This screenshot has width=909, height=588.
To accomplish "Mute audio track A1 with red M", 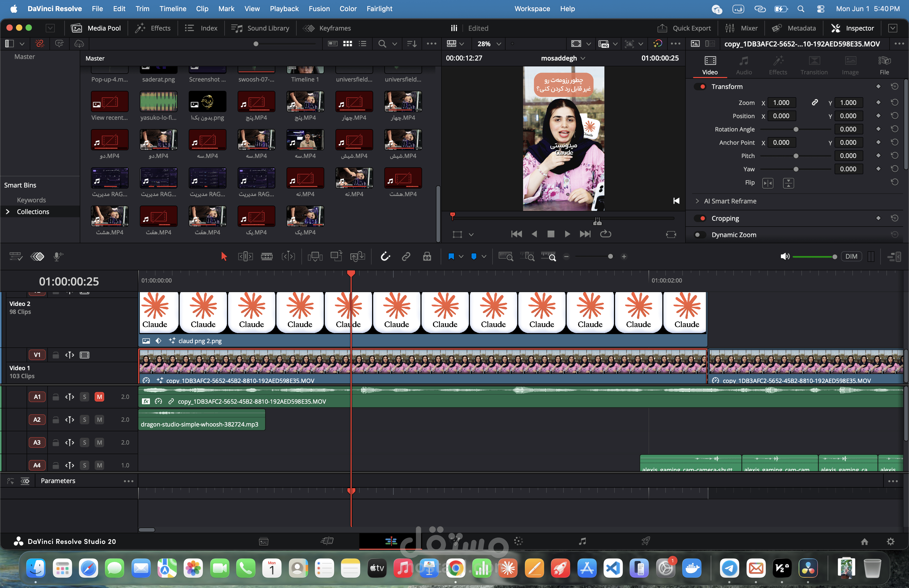I will (99, 397).
